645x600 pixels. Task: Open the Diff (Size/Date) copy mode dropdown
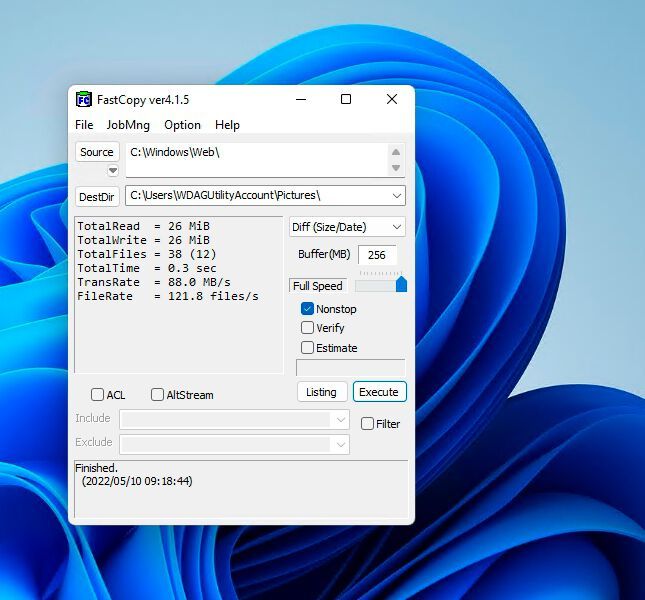(x=347, y=227)
